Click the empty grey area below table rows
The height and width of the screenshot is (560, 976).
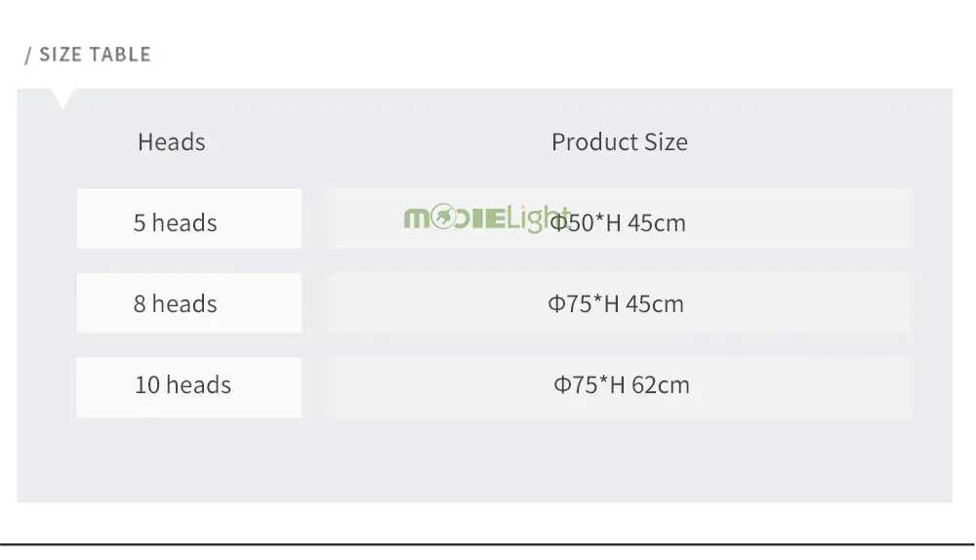coord(484,460)
